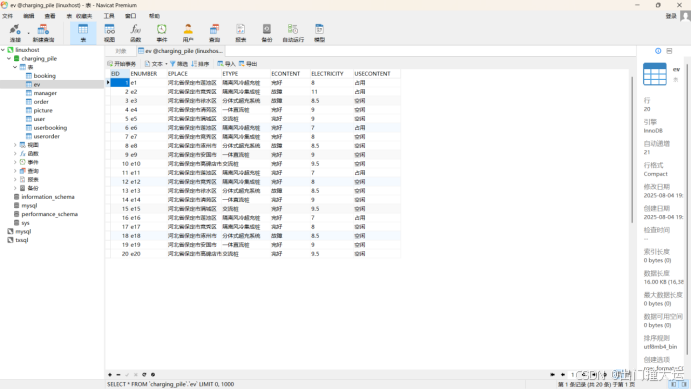Click the delete record minus icon
Screen dimensions: 692x389
118,375
